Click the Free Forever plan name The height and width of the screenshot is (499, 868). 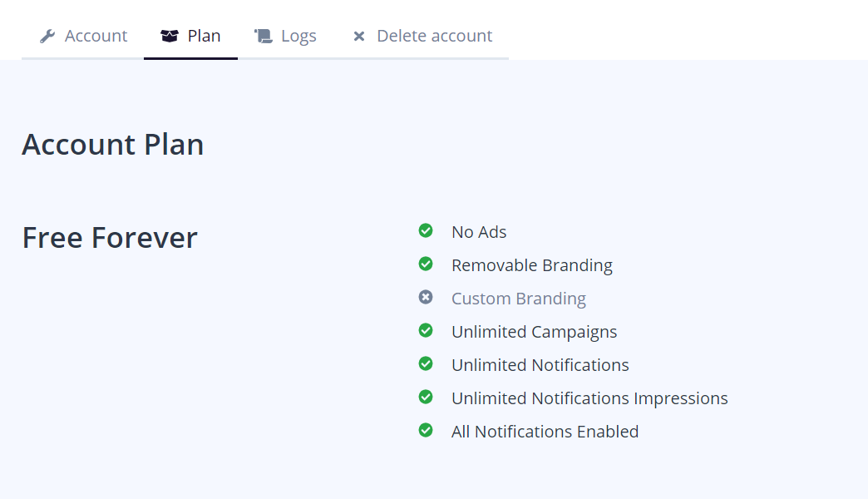click(x=110, y=238)
